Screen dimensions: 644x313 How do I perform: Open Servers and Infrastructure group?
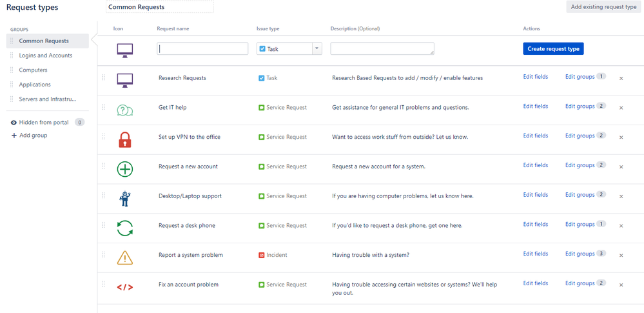pos(48,99)
